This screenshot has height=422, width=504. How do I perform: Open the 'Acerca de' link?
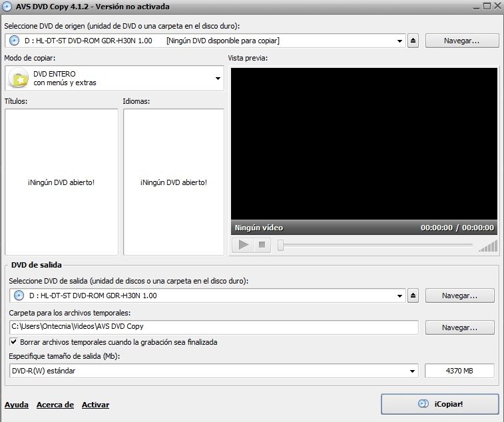[x=55, y=405]
